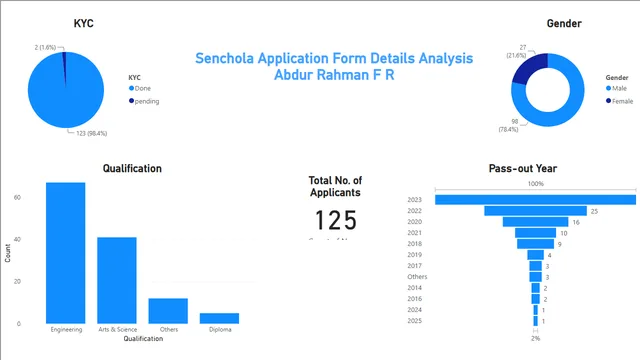The height and width of the screenshot is (360, 640).
Task: Click the Qualification x-axis title
Action: click(x=143, y=338)
